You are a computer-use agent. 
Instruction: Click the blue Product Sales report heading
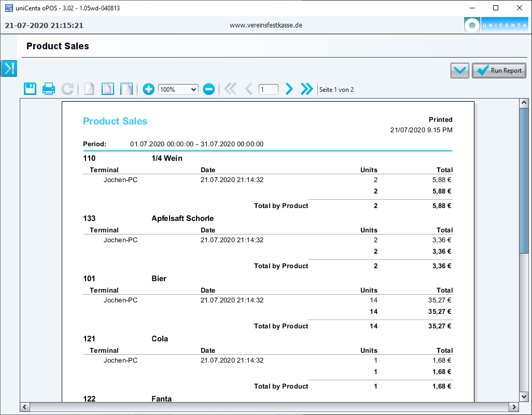click(115, 121)
